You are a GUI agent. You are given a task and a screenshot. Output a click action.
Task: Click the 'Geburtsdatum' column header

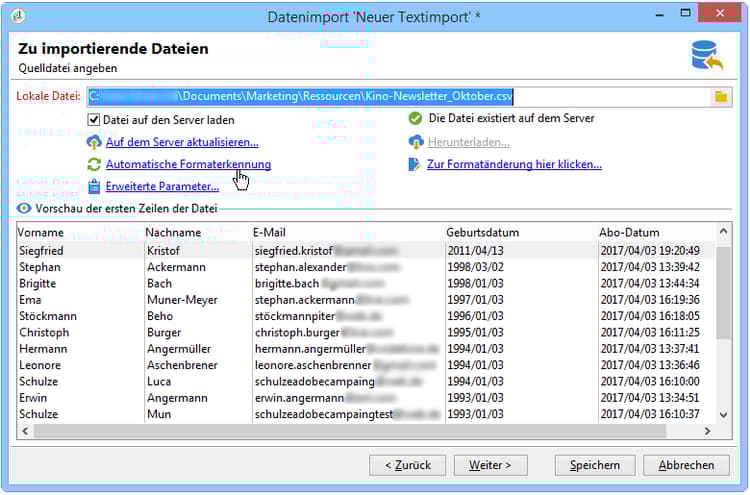point(521,232)
